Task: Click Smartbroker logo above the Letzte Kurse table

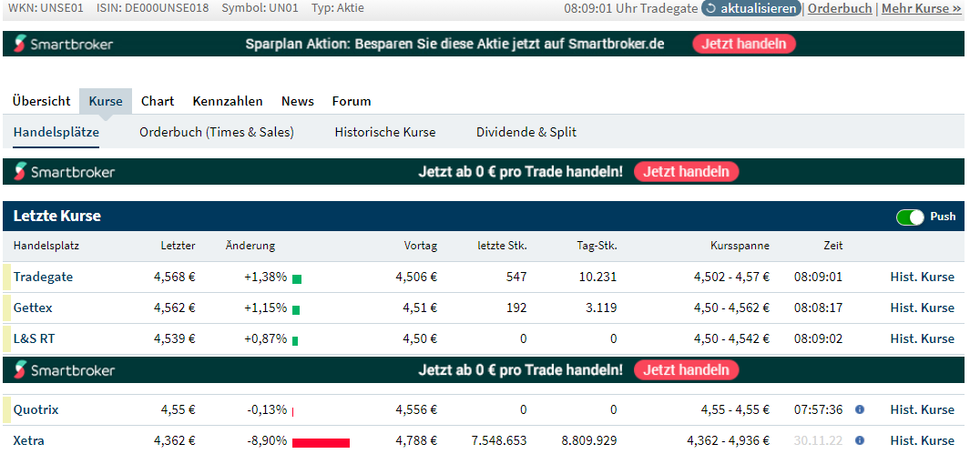Action: [x=64, y=172]
